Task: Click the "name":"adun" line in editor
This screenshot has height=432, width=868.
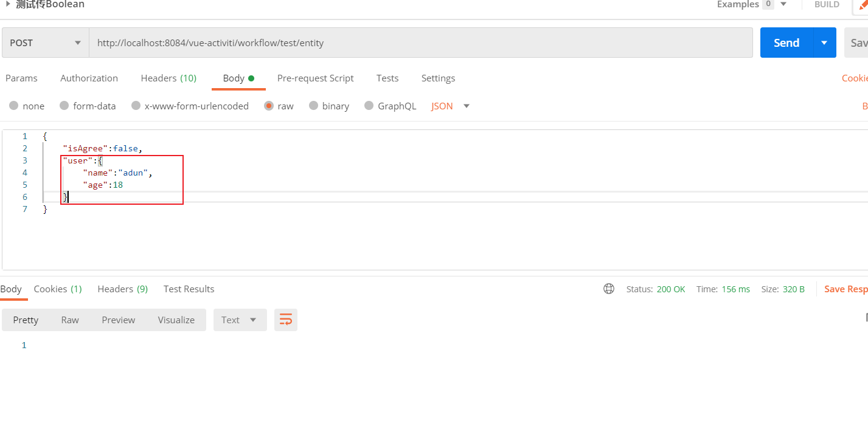Action: pos(117,173)
